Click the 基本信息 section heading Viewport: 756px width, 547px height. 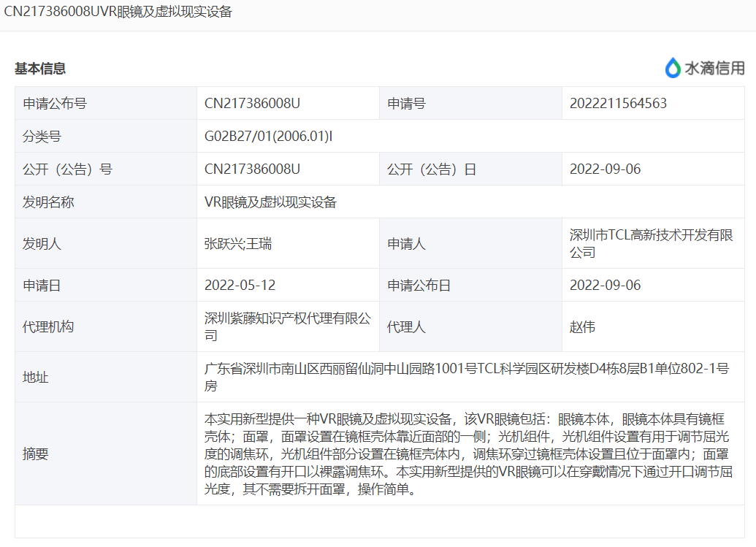(x=40, y=69)
